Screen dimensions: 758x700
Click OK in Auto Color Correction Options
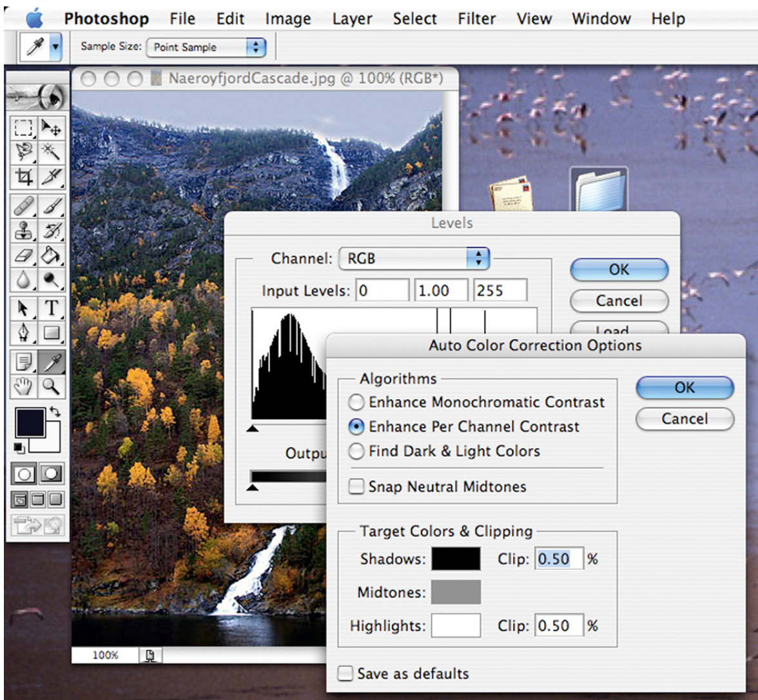(x=685, y=388)
